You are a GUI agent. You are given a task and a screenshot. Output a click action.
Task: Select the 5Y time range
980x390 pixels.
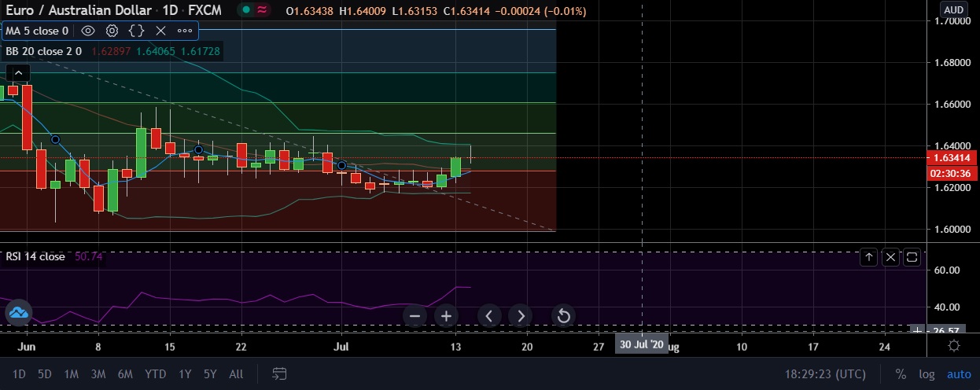[210, 374]
